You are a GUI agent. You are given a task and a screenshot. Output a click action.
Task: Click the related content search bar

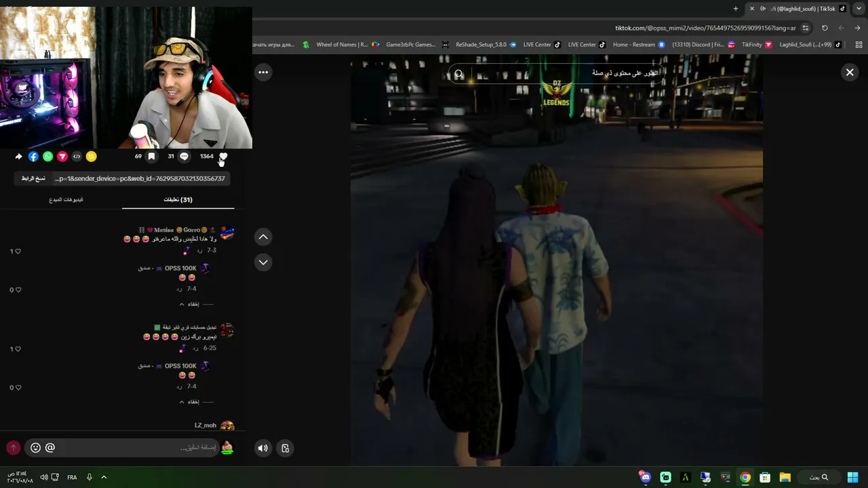556,73
